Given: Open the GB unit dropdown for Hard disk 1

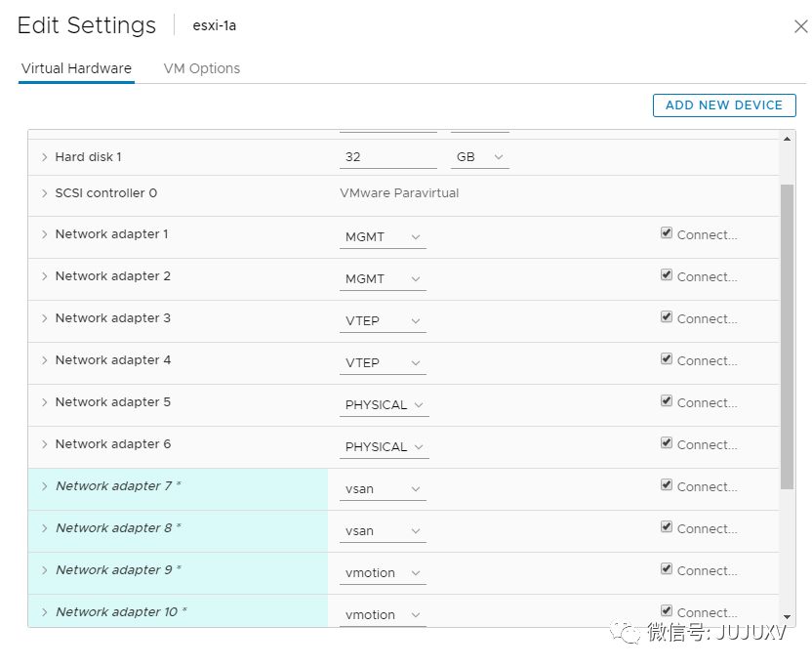Looking at the screenshot, I should [x=479, y=157].
